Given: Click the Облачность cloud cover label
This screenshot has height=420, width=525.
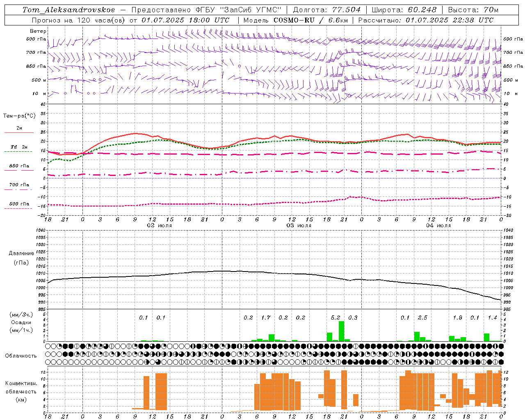Looking at the screenshot, I should point(21,356).
